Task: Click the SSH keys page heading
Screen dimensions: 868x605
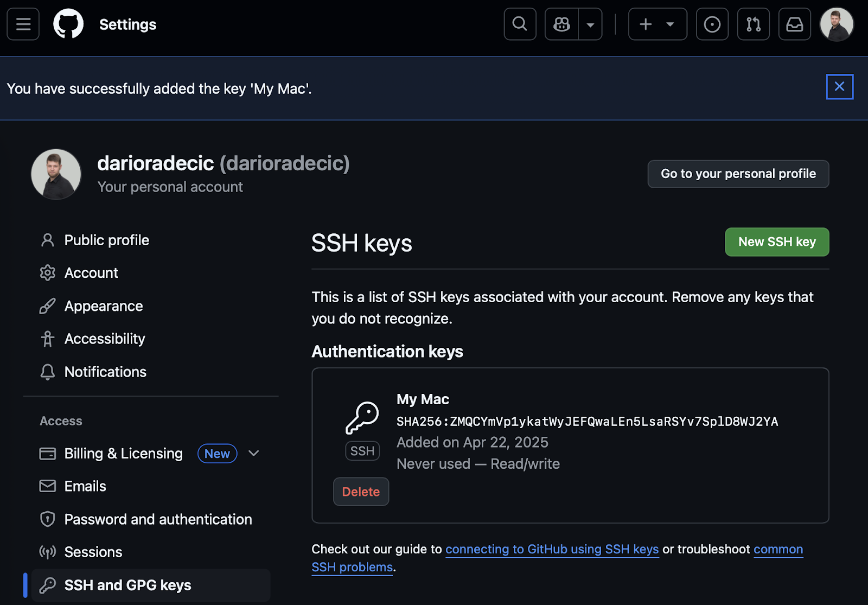Action: (362, 243)
